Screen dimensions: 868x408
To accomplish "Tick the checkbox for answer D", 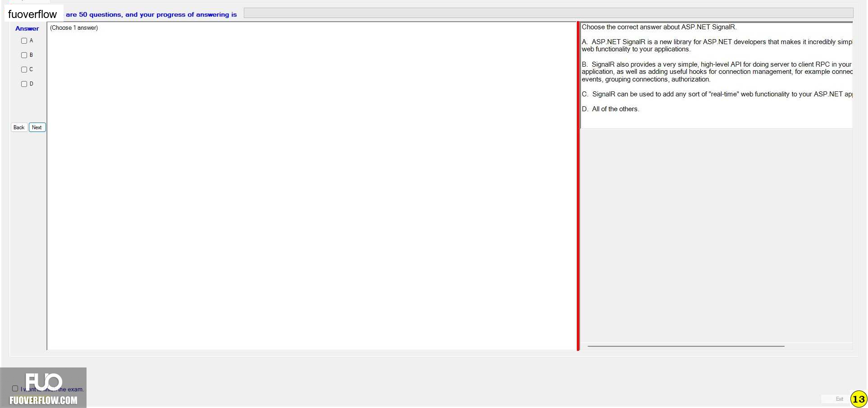I will pos(24,84).
